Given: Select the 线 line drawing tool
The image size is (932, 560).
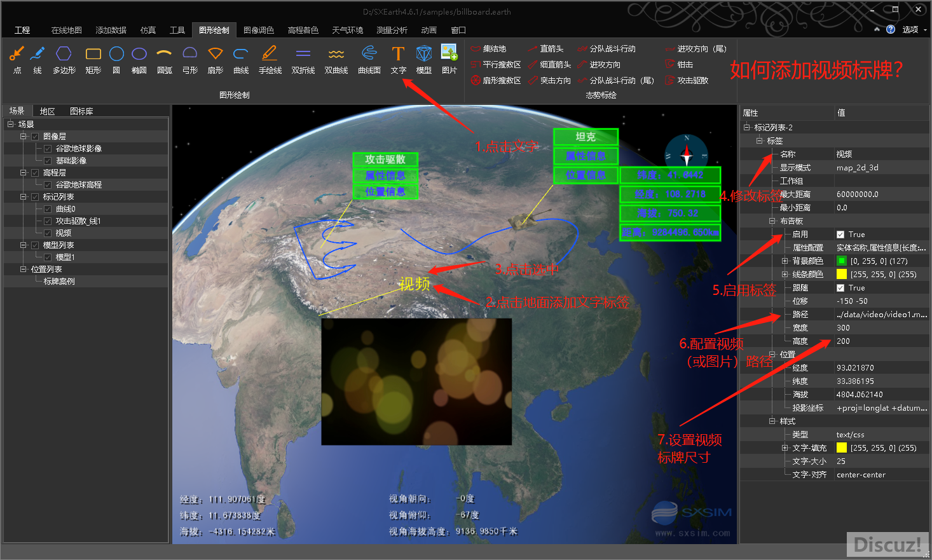Looking at the screenshot, I should point(38,60).
